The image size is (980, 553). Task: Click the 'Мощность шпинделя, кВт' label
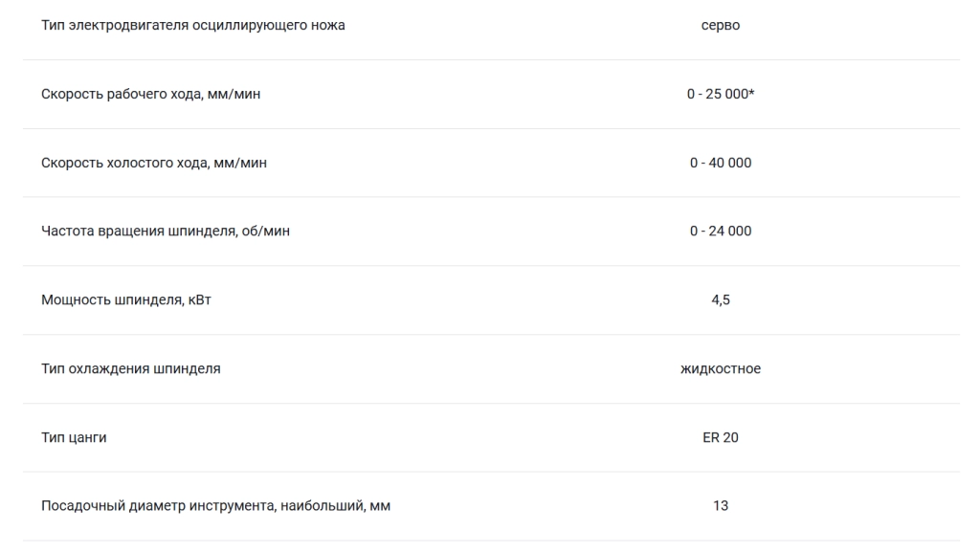(126, 299)
